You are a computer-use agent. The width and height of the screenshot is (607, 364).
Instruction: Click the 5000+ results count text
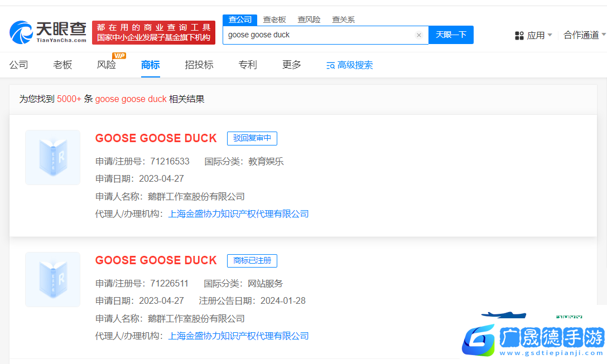69,99
